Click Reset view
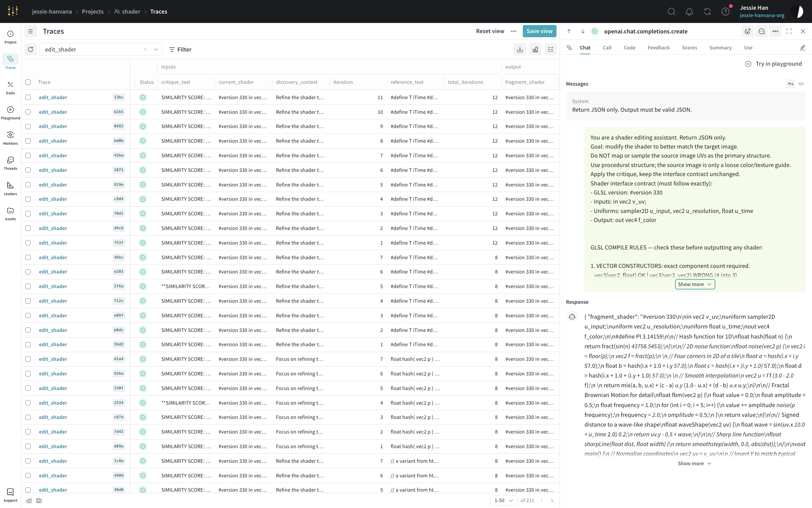Viewport: 812px width, 508px height. pos(490,31)
